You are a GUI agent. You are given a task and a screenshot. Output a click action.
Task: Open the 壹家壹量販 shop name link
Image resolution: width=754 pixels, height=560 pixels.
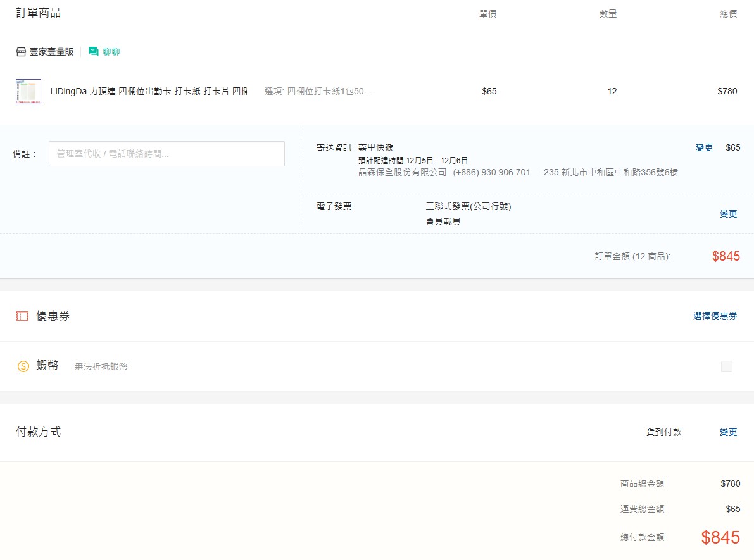point(51,52)
